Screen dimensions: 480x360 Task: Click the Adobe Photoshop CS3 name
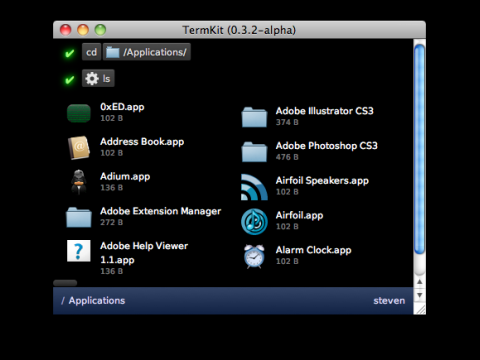pos(326,146)
